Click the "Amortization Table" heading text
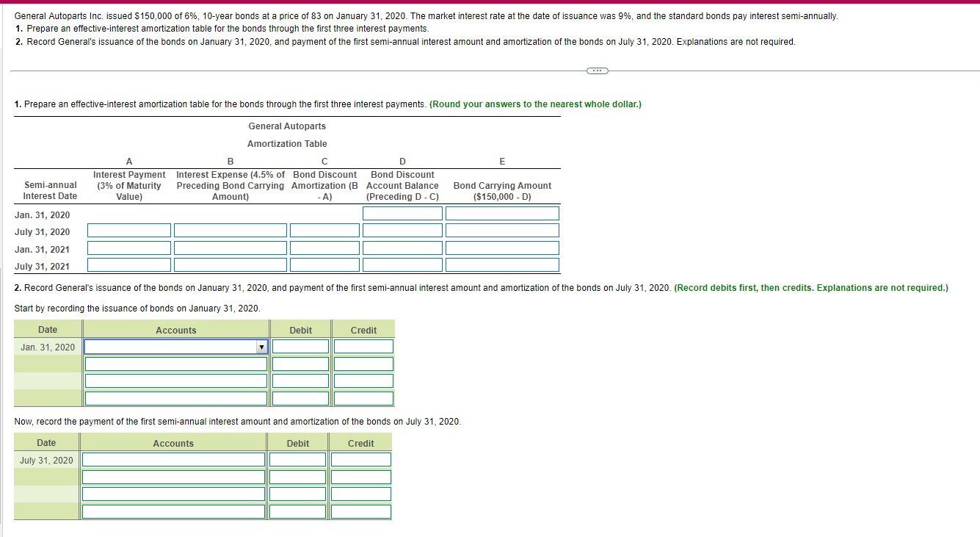980x537 pixels. click(287, 144)
